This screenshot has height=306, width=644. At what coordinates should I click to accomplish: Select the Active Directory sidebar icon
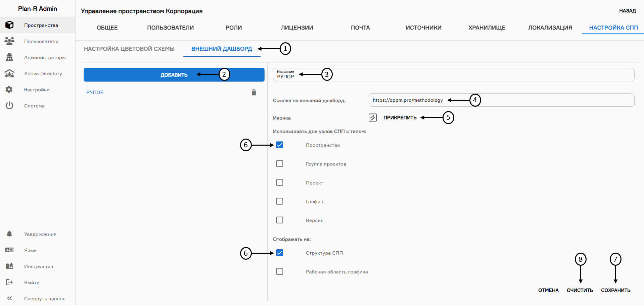[9, 73]
